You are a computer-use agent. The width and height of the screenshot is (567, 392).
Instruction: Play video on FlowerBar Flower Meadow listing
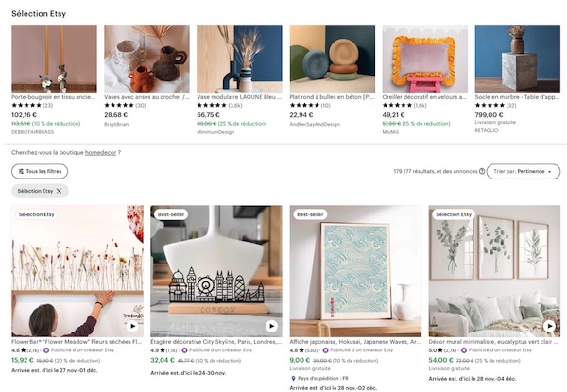click(x=132, y=325)
